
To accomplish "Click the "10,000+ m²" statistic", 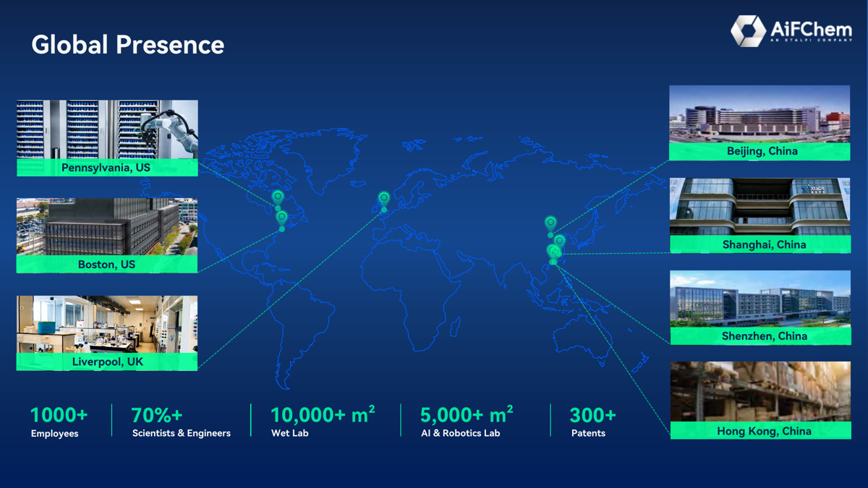I will 323,414.
